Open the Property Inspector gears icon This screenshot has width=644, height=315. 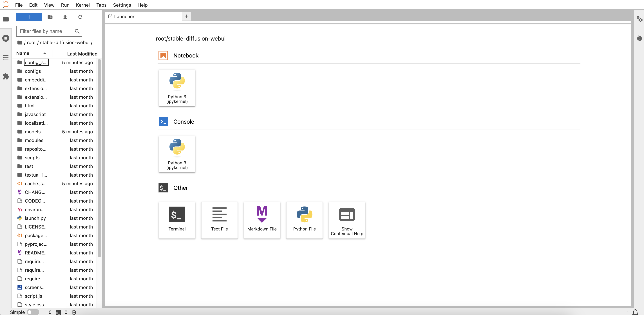(x=639, y=19)
